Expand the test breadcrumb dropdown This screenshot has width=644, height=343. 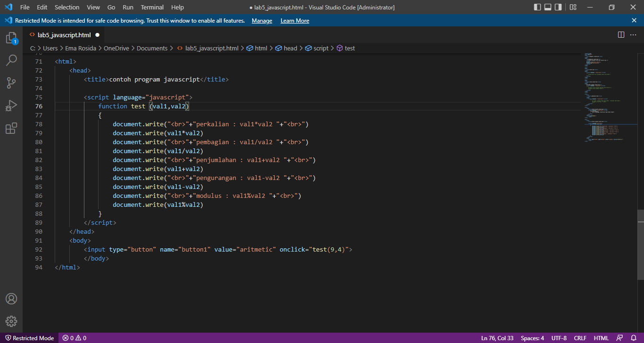[x=346, y=48]
